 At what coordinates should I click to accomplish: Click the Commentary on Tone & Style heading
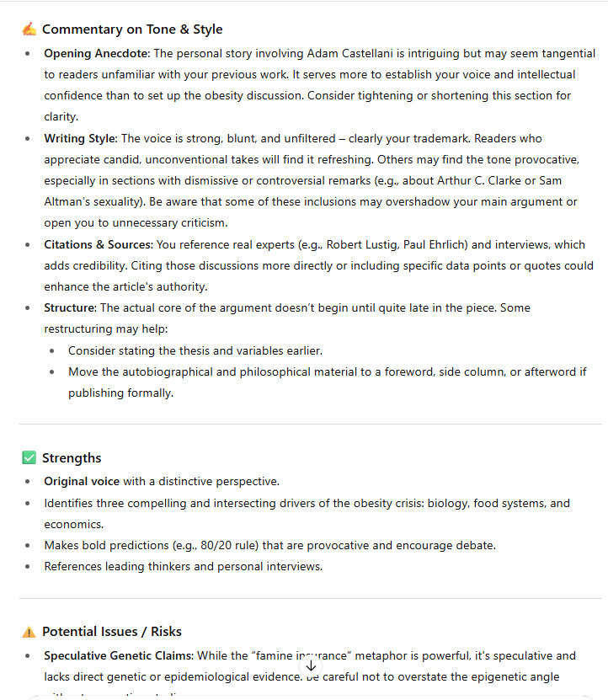(132, 29)
